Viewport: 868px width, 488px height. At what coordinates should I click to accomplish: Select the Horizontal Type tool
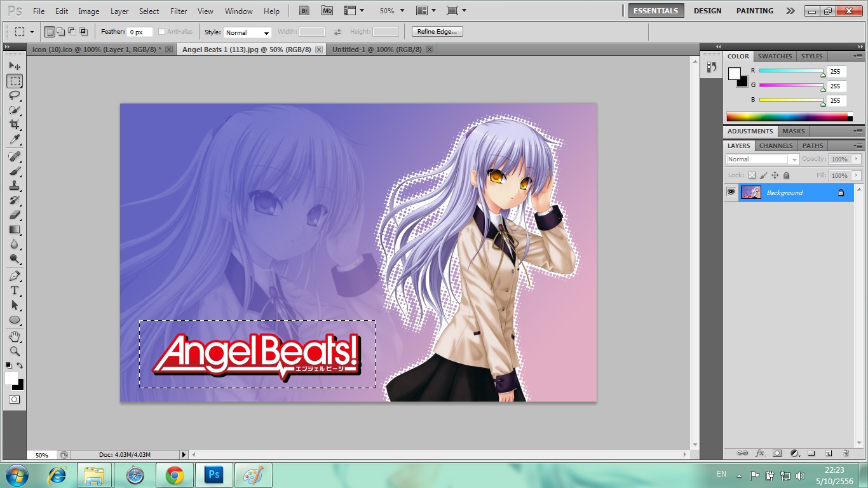click(x=15, y=290)
